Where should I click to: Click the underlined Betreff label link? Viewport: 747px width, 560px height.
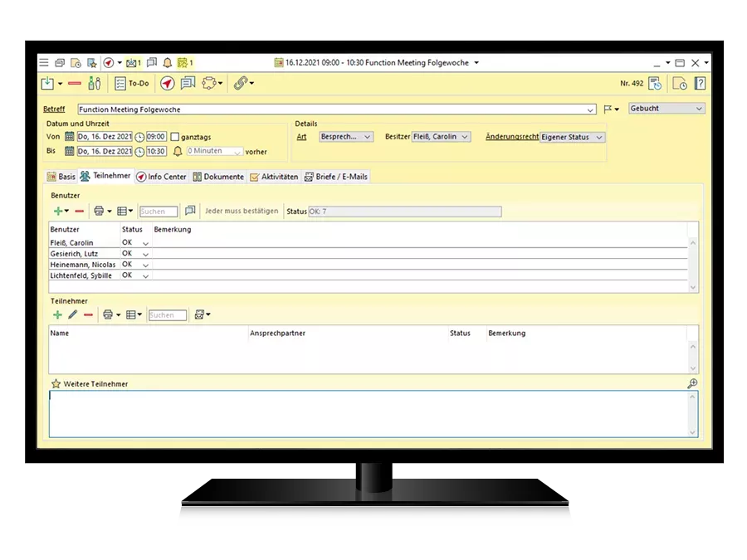coord(54,110)
